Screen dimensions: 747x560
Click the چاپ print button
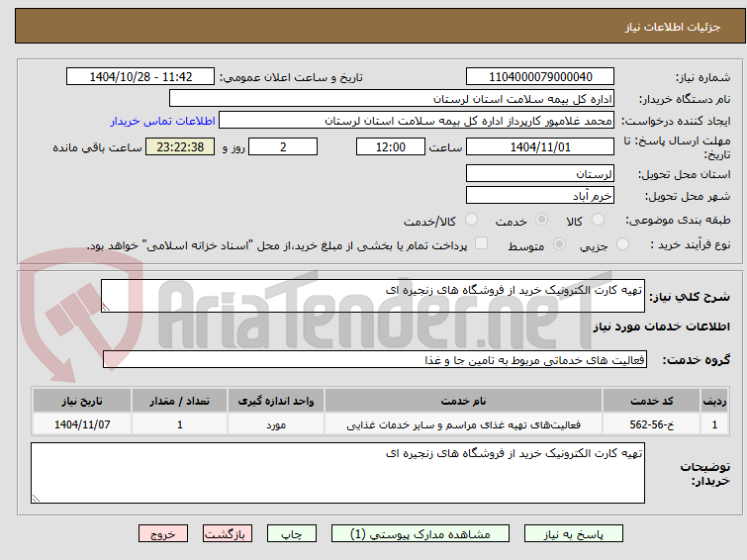[292, 534]
